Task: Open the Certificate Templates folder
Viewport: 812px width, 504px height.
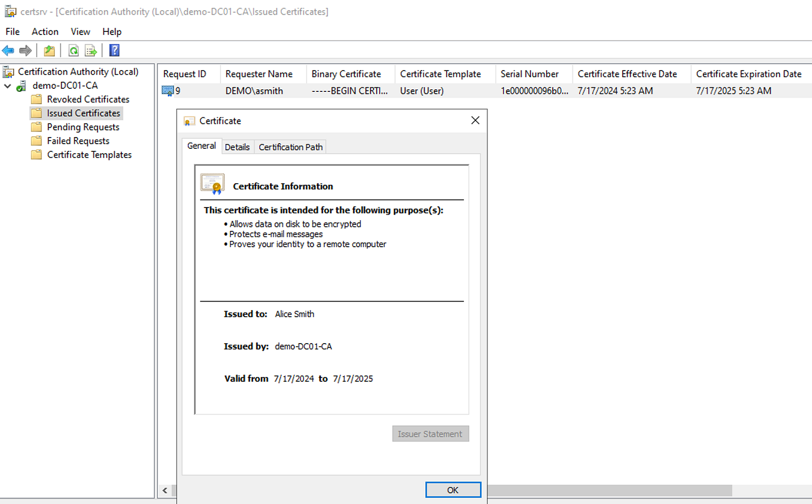Action: [x=89, y=155]
